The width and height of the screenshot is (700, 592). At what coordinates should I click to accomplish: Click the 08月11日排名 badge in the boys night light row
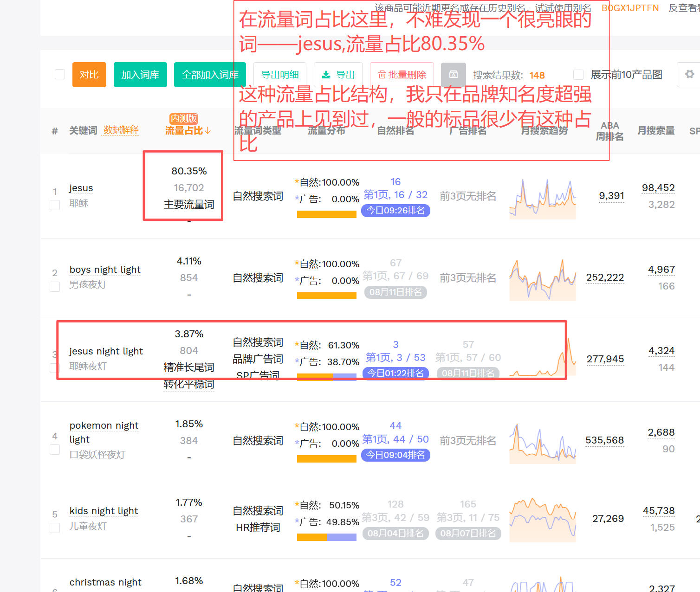point(395,292)
